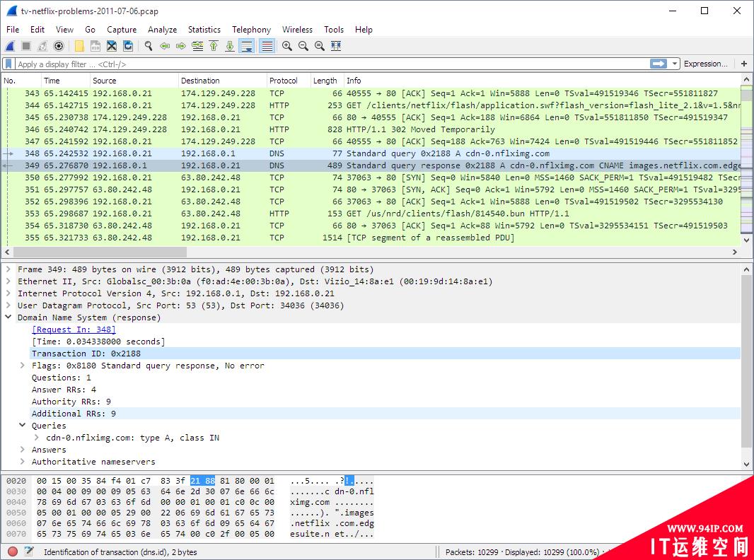Expand cdn-0.nflximg.com query entry
The width and height of the screenshot is (754, 560).
(37, 438)
